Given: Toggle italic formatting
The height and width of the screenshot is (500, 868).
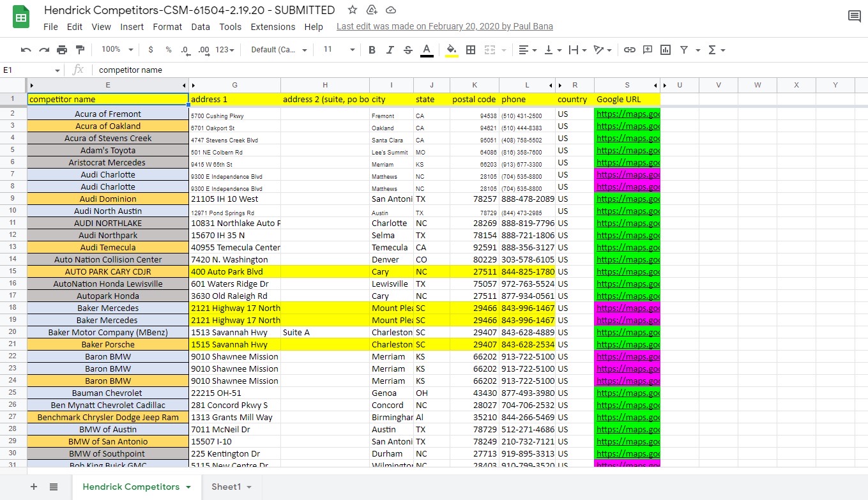Looking at the screenshot, I should (390, 50).
